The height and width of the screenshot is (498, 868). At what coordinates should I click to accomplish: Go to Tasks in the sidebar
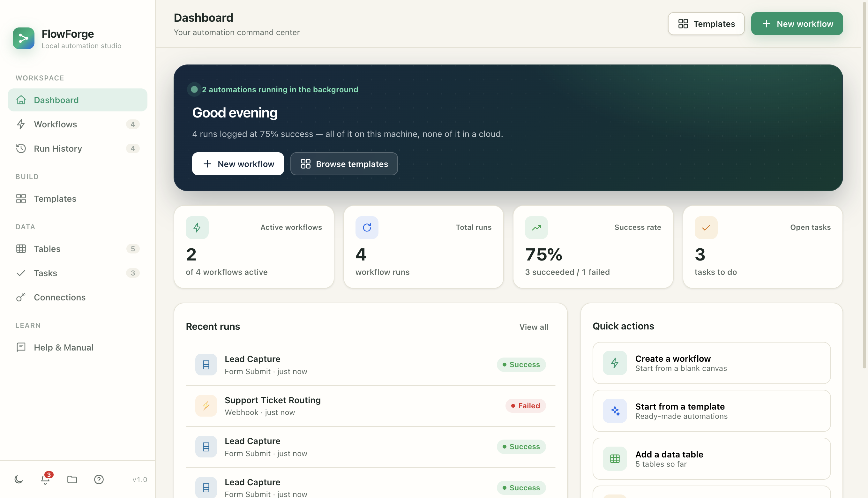click(x=78, y=273)
